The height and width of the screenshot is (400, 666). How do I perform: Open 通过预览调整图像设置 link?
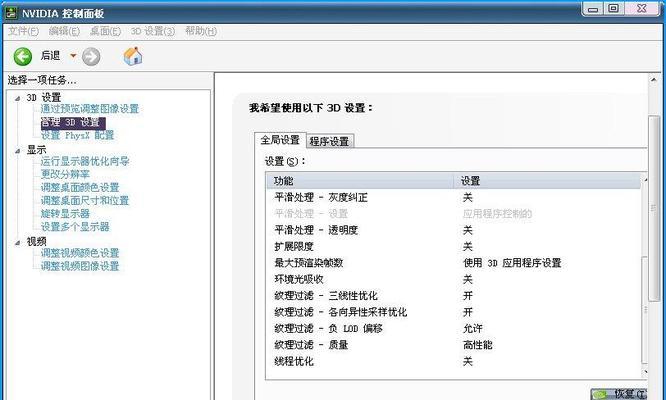[x=90, y=109]
